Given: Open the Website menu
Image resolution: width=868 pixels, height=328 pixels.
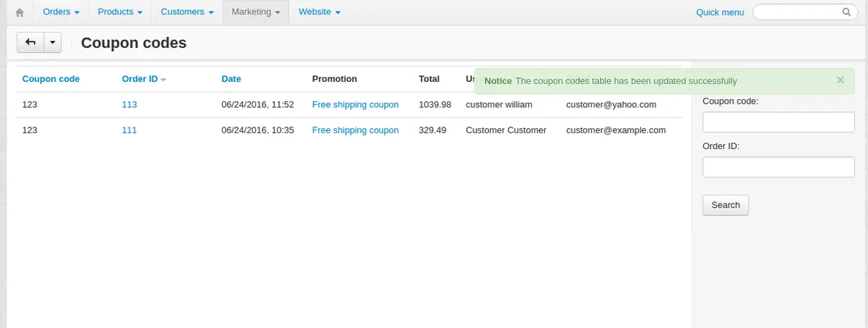Looking at the screenshot, I should (x=319, y=12).
